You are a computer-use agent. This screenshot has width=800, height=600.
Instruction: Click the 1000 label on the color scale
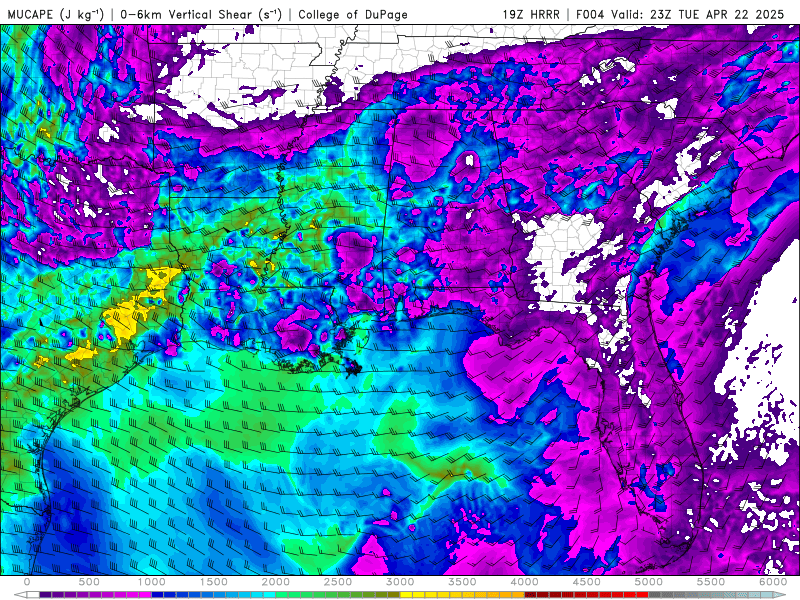pyautogui.click(x=152, y=582)
